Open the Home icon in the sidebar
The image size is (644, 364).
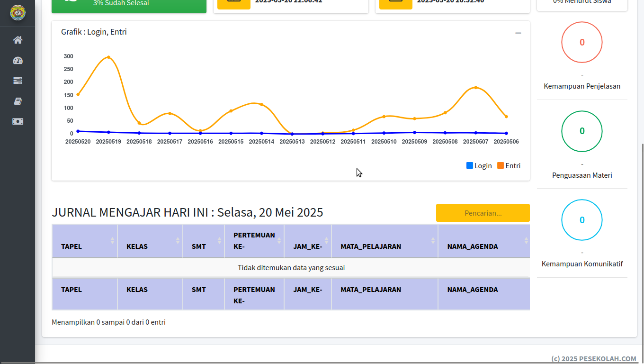pyautogui.click(x=18, y=40)
